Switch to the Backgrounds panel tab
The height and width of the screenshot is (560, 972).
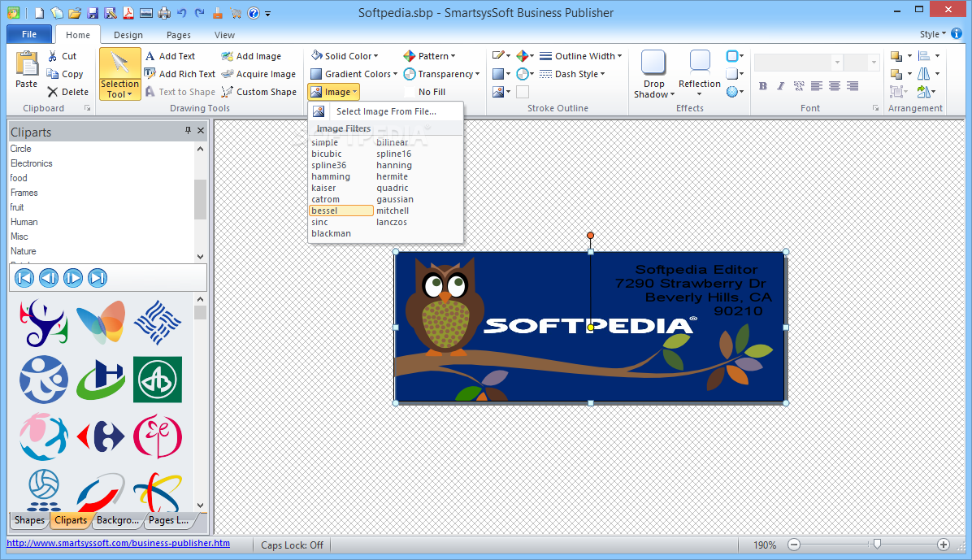(x=117, y=520)
